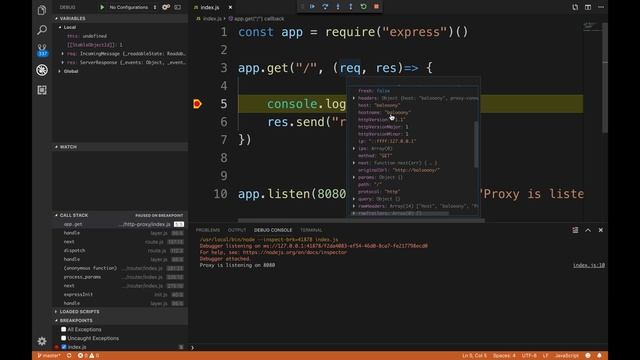Open the Manage gear in activity bar
640x360 pixels.
[x=42, y=341]
